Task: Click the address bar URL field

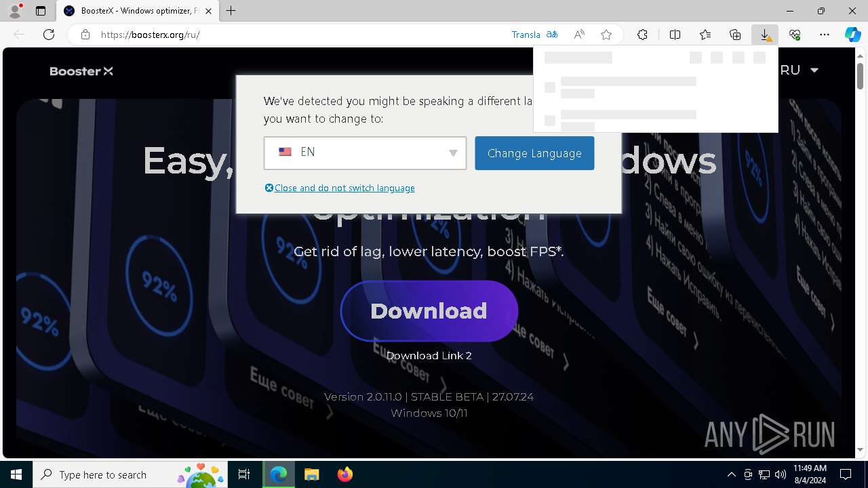Action: click(x=298, y=35)
